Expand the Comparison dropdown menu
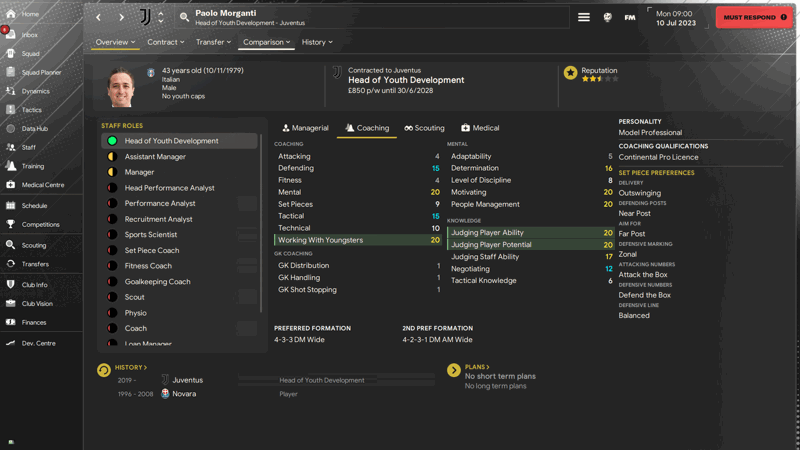This screenshot has width=800, height=450. pyautogui.click(x=266, y=42)
